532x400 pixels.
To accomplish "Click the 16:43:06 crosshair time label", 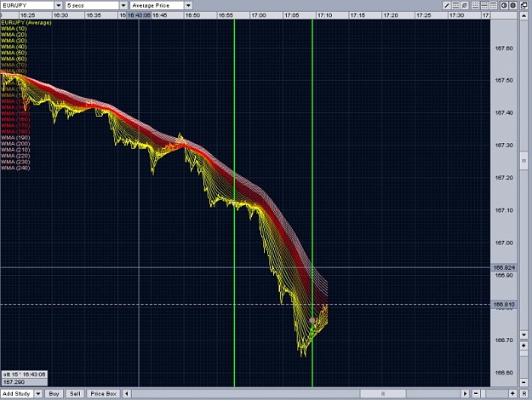I will 139,15.
